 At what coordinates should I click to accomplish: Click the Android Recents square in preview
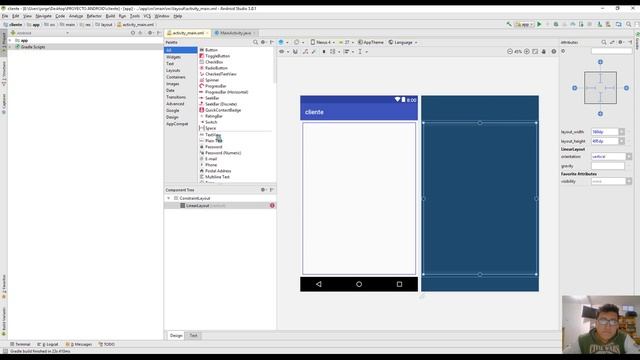[399, 284]
